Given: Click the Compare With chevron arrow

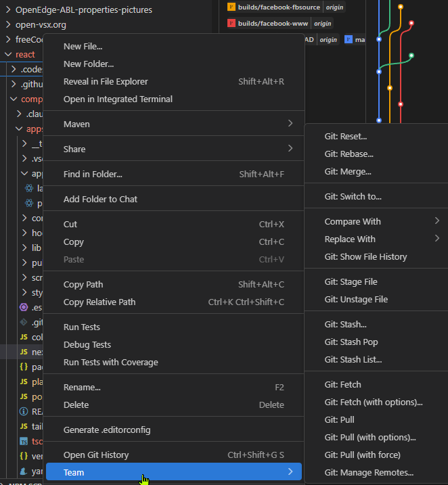Looking at the screenshot, I should point(437,221).
